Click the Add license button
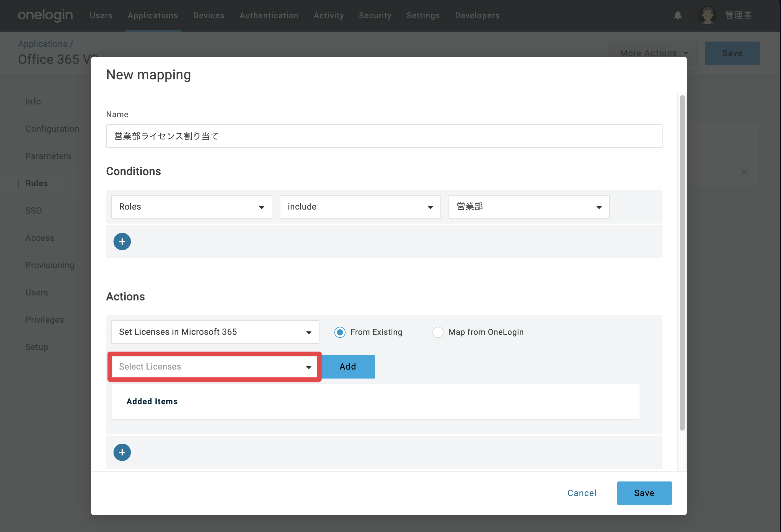The image size is (781, 532). (348, 367)
